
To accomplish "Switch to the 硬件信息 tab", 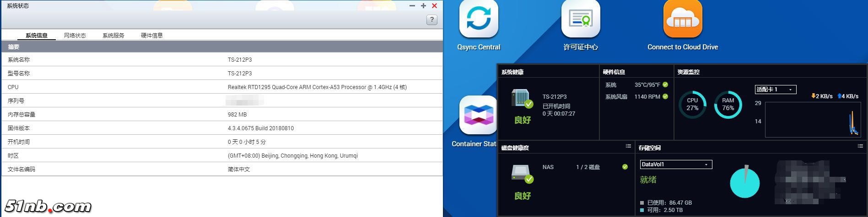I will pyautogui.click(x=152, y=35).
